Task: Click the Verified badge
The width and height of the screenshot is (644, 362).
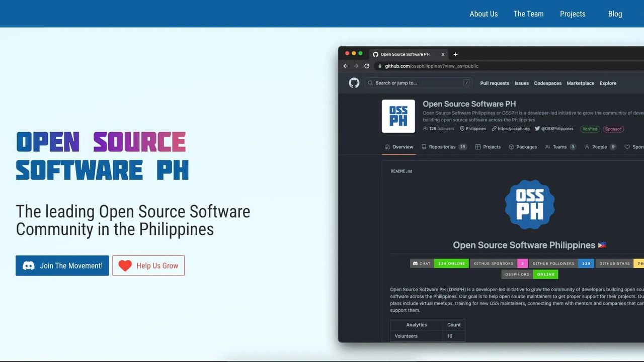Action: click(590, 129)
